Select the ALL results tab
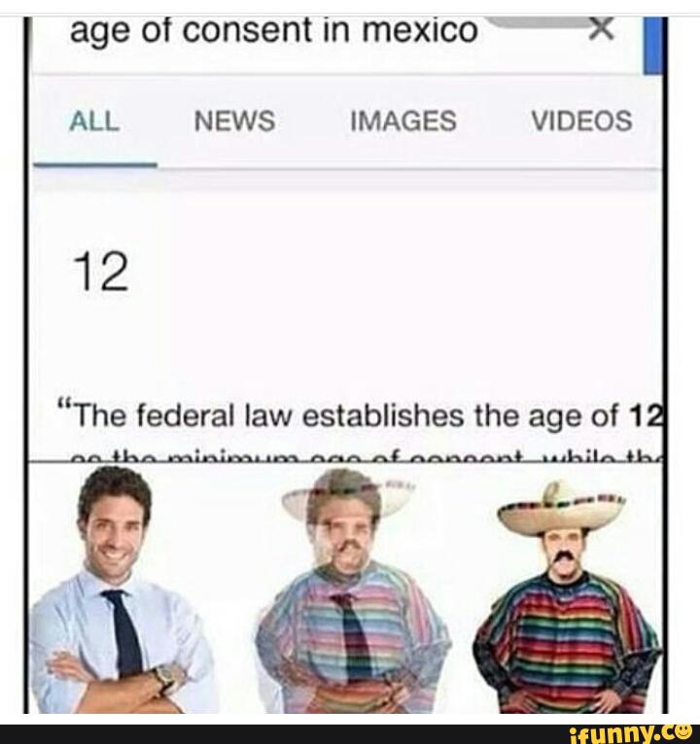 point(94,121)
